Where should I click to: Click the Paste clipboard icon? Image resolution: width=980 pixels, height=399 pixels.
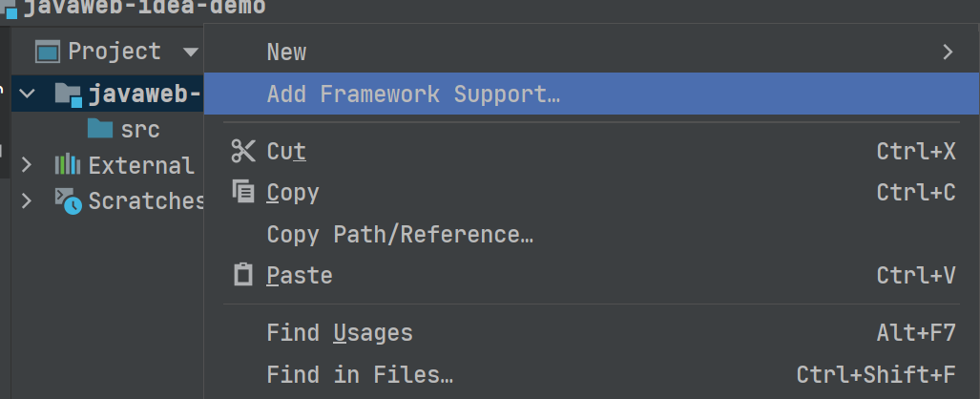[243, 275]
